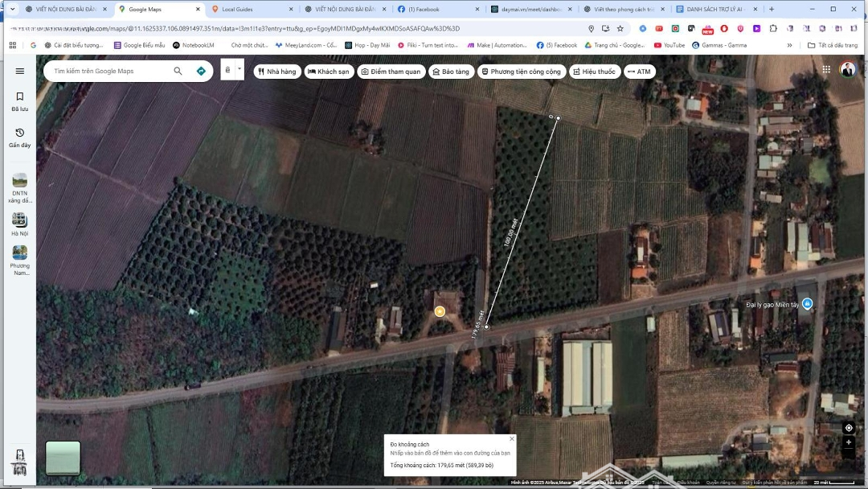Open the Google Maps hamburger menu

(20, 71)
